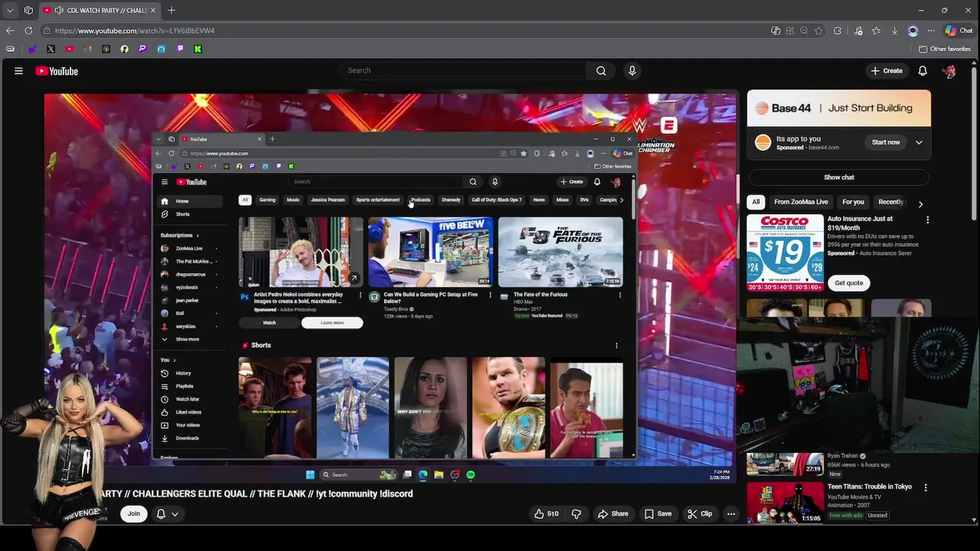Image resolution: width=980 pixels, height=551 pixels.
Task: Open the tab search dropdown arrow at top left
Action: coord(9,10)
